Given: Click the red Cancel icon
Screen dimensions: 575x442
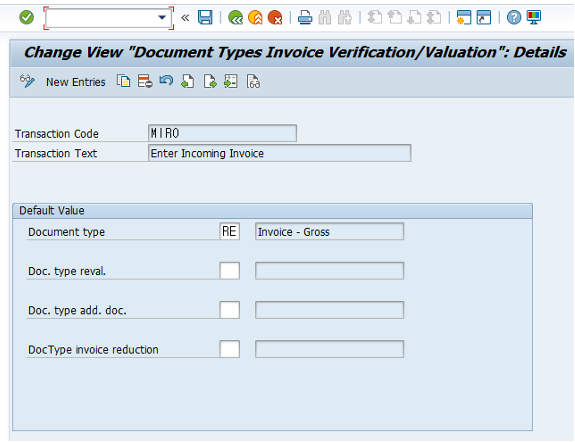Looking at the screenshot, I should click(275, 17).
